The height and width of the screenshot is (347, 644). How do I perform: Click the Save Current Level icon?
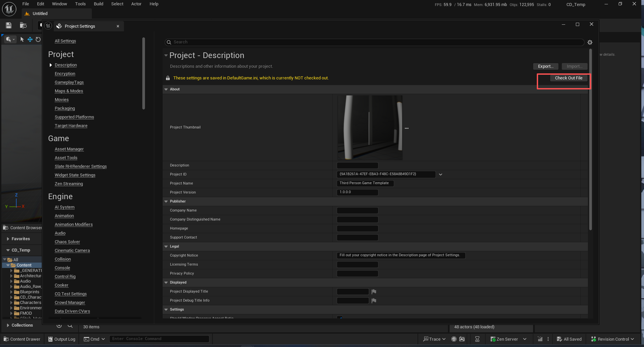[8, 25]
